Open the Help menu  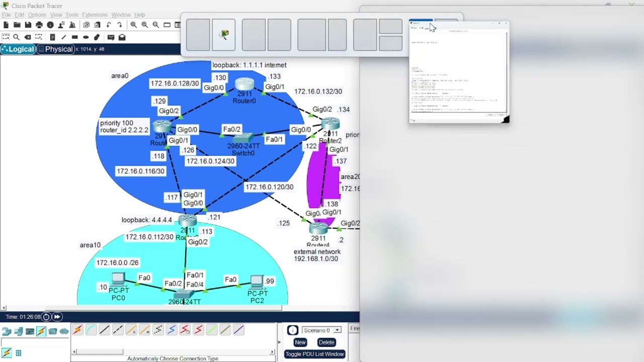pyautogui.click(x=140, y=15)
